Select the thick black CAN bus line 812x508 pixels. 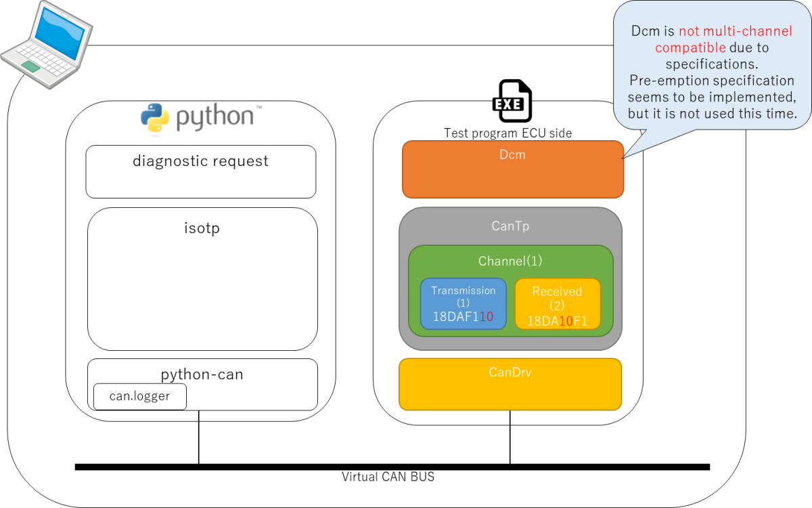[392, 467]
